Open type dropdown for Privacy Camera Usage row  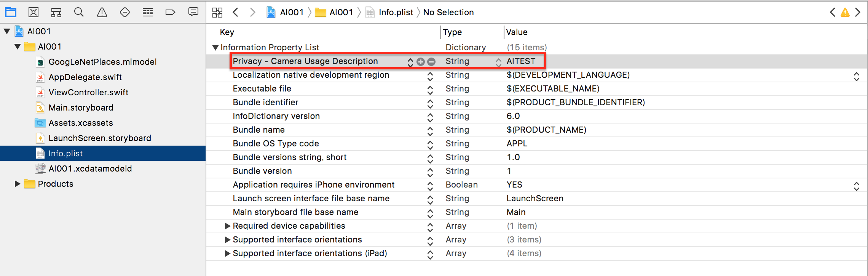point(498,62)
